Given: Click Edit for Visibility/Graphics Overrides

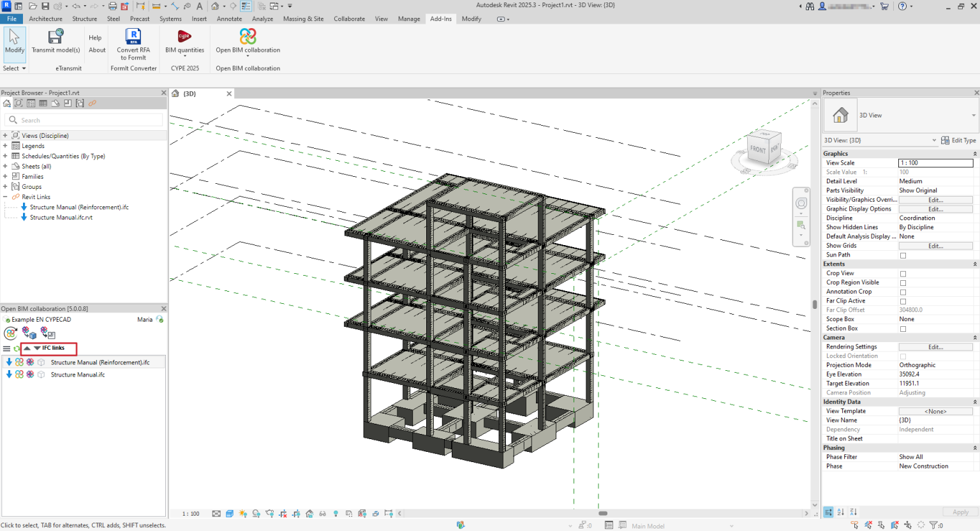Looking at the screenshot, I should click(x=935, y=199).
